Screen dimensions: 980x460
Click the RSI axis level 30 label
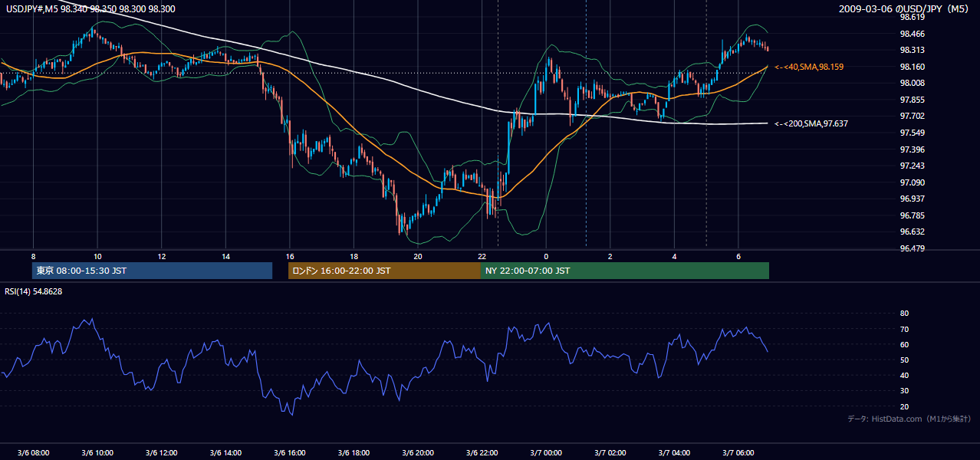point(904,391)
